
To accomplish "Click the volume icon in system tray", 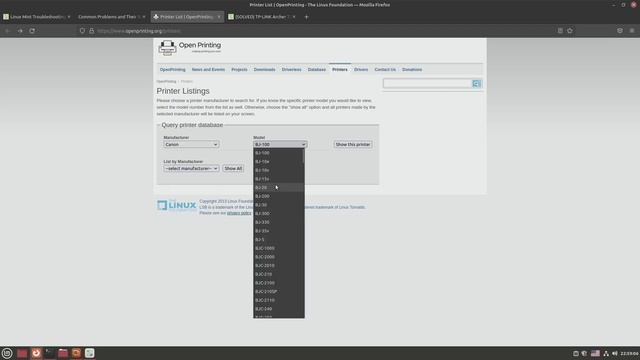I will pyautogui.click(x=615, y=353).
